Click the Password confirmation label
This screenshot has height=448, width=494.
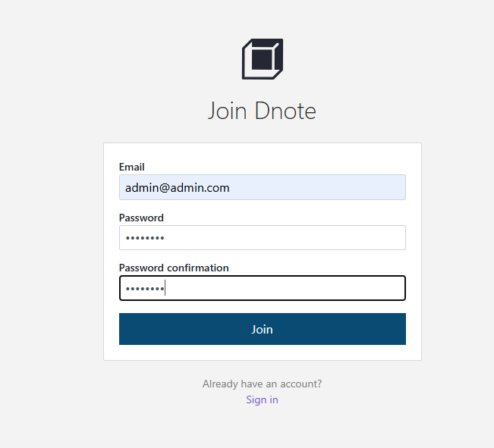pyautogui.click(x=174, y=268)
